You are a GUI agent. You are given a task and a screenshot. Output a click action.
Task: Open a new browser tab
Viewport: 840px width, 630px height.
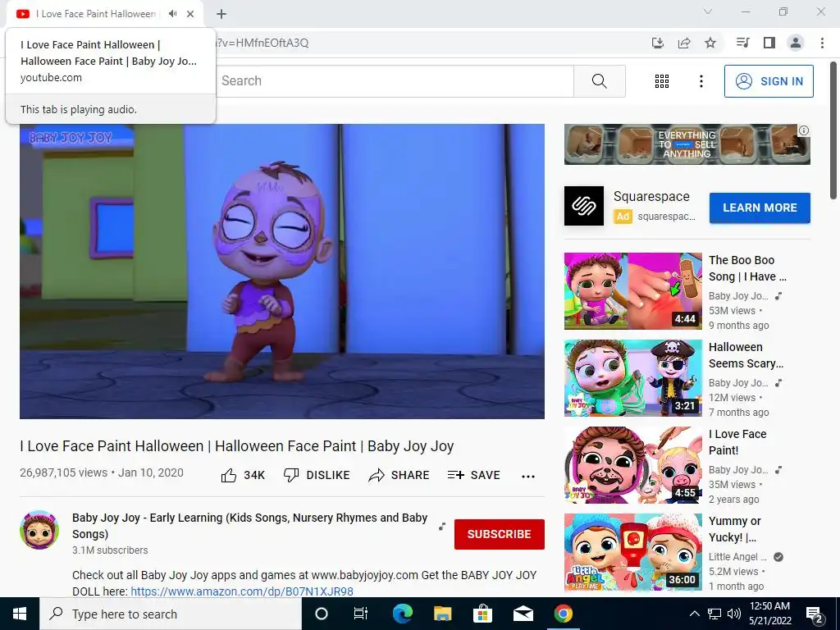coord(221,14)
